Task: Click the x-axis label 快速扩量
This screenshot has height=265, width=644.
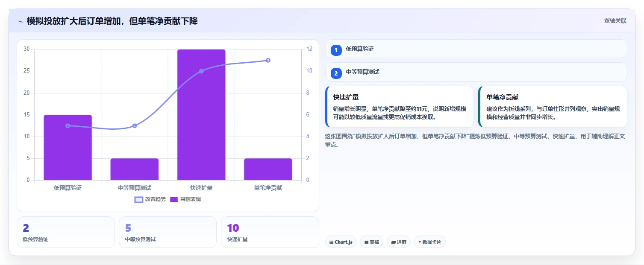Action: 201,188
